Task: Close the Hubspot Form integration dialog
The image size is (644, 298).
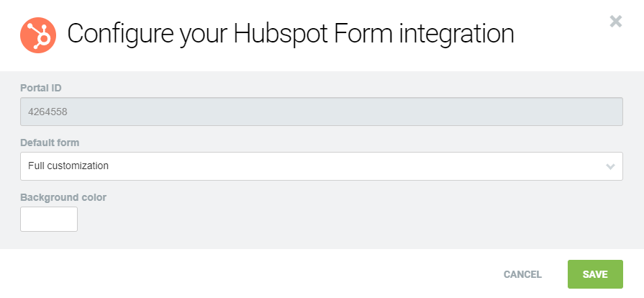Action: tap(616, 21)
